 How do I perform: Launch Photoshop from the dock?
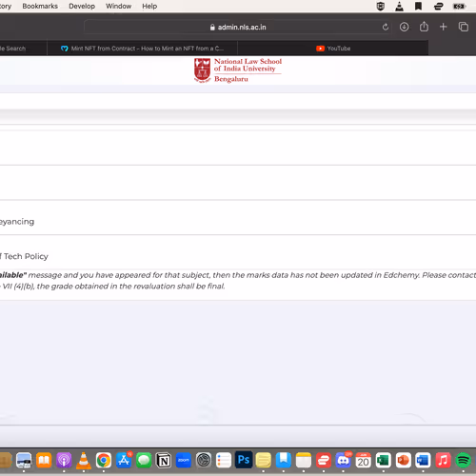click(244, 460)
